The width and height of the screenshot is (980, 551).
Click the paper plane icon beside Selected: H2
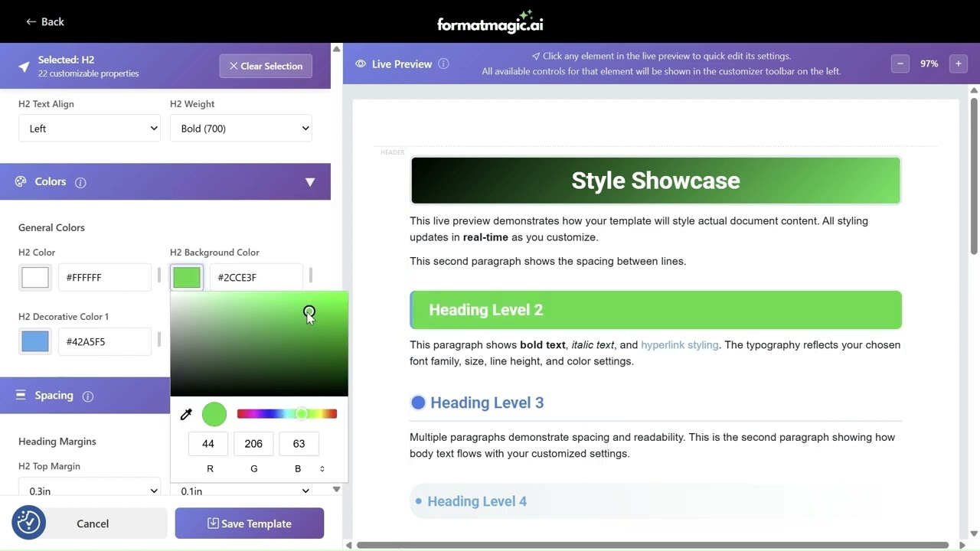[x=24, y=67]
